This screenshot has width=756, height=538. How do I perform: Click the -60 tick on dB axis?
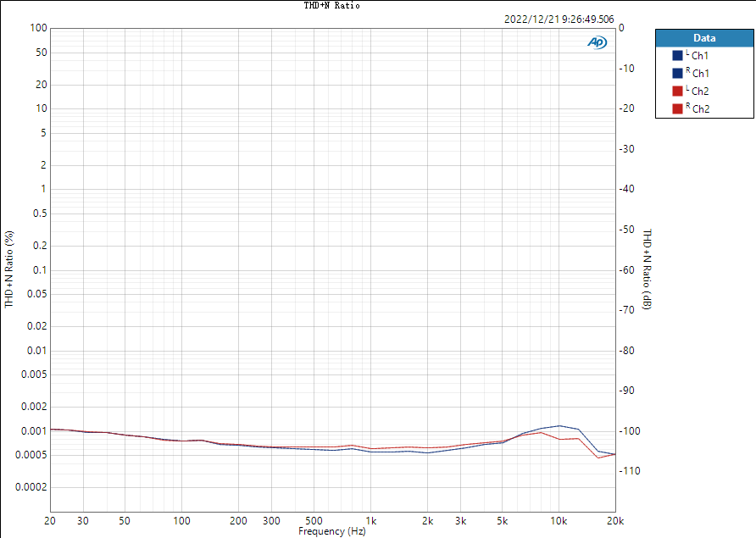627,270
